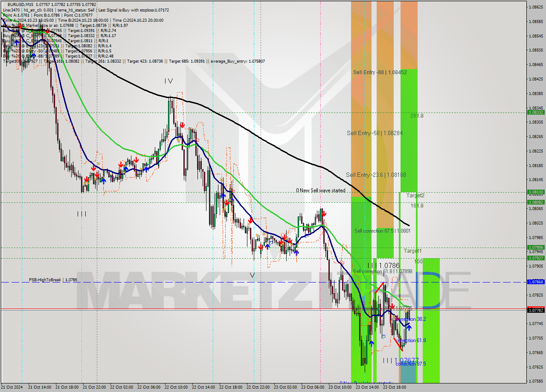This screenshot has height=392, width=546.
Task: Click the '23 Oct 18:00' time label
Action: coord(395,387)
